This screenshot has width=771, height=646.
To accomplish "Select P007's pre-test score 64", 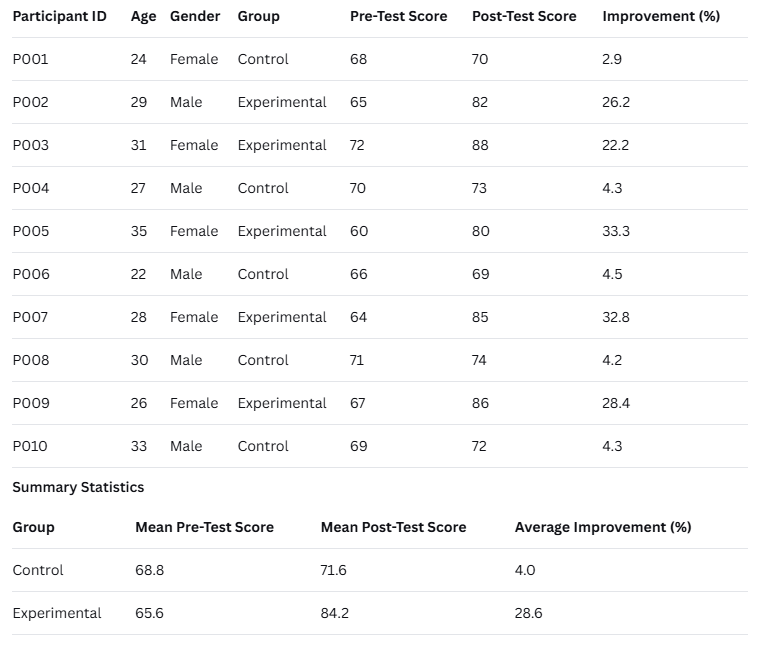I will point(359,317).
